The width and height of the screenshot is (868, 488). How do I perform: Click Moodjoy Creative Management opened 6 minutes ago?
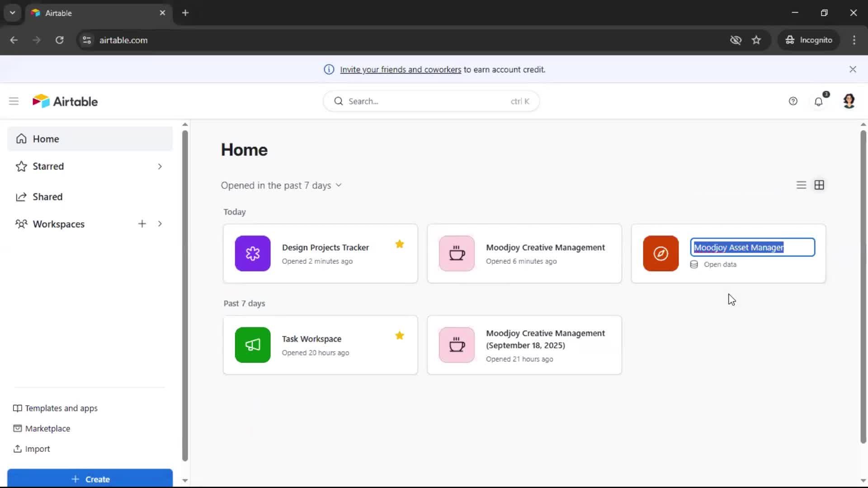click(x=545, y=248)
